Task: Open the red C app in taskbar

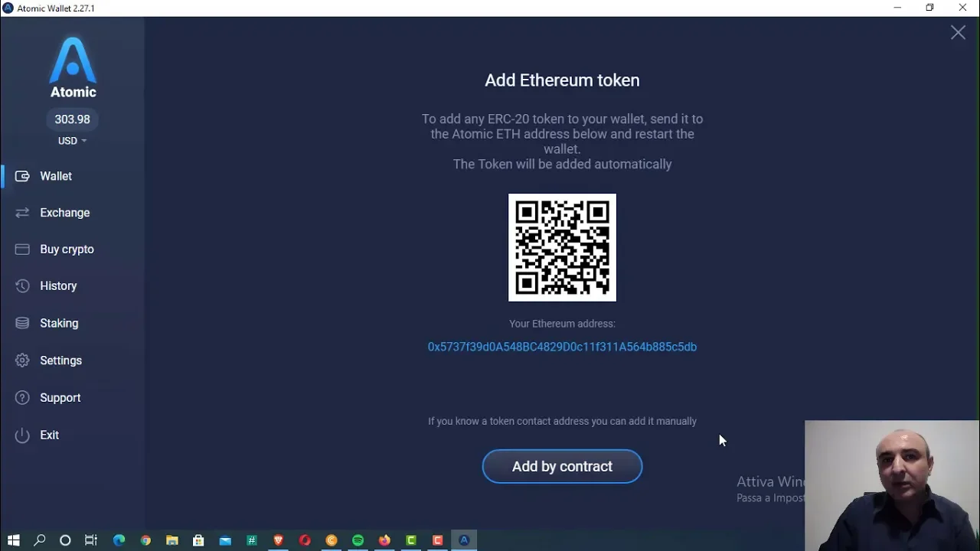Action: click(x=438, y=540)
